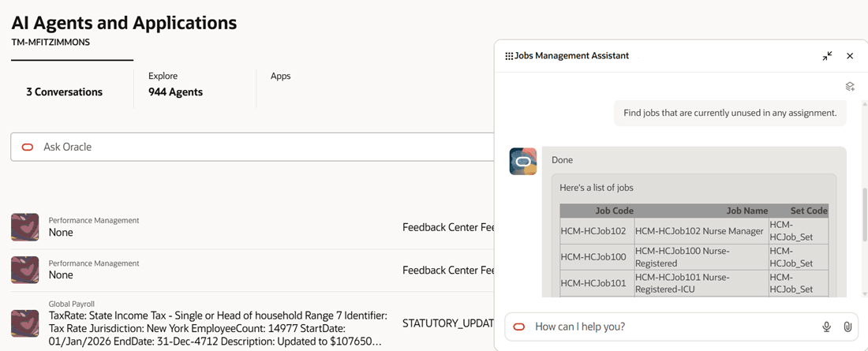
Task: Collapse the Jobs Management Assistant panel
Action: pyautogui.click(x=827, y=56)
